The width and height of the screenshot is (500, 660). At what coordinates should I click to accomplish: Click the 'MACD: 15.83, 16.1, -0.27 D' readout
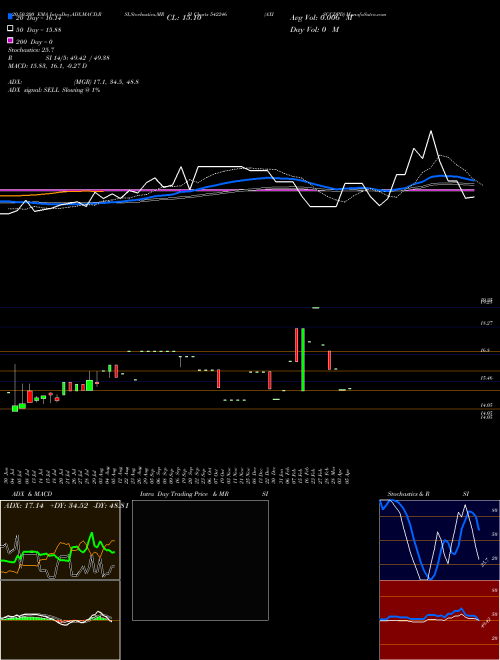click(48, 66)
